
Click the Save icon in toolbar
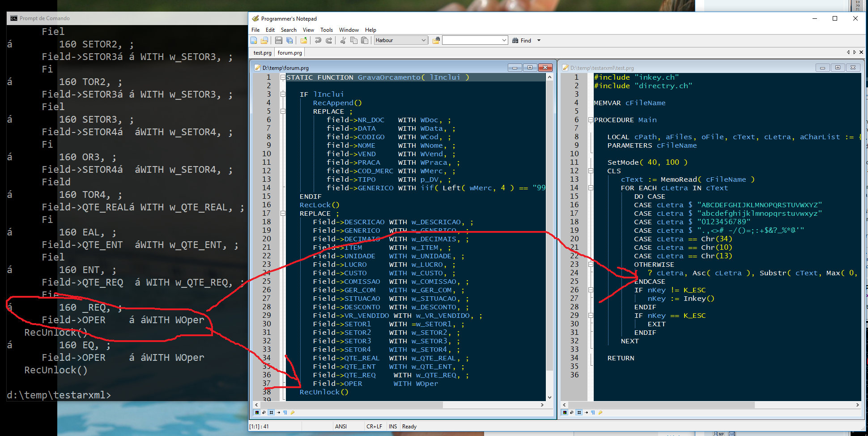(x=278, y=41)
